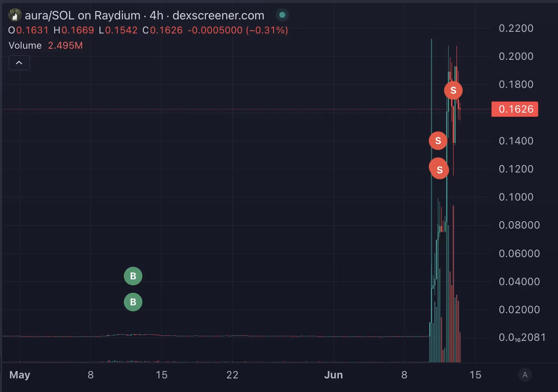Select the middle S sell trade marker
The image size is (558, 392).
438,140
